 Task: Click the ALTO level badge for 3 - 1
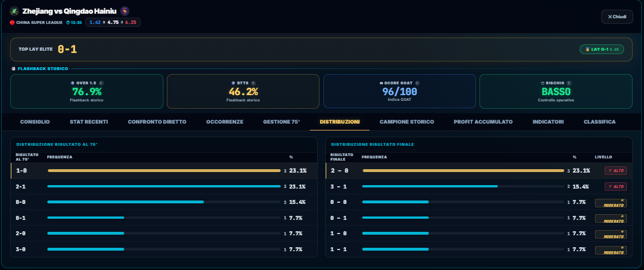616,187
